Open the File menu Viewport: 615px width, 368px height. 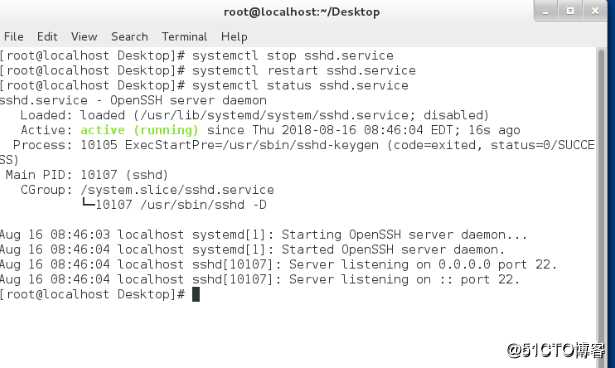[x=14, y=36]
